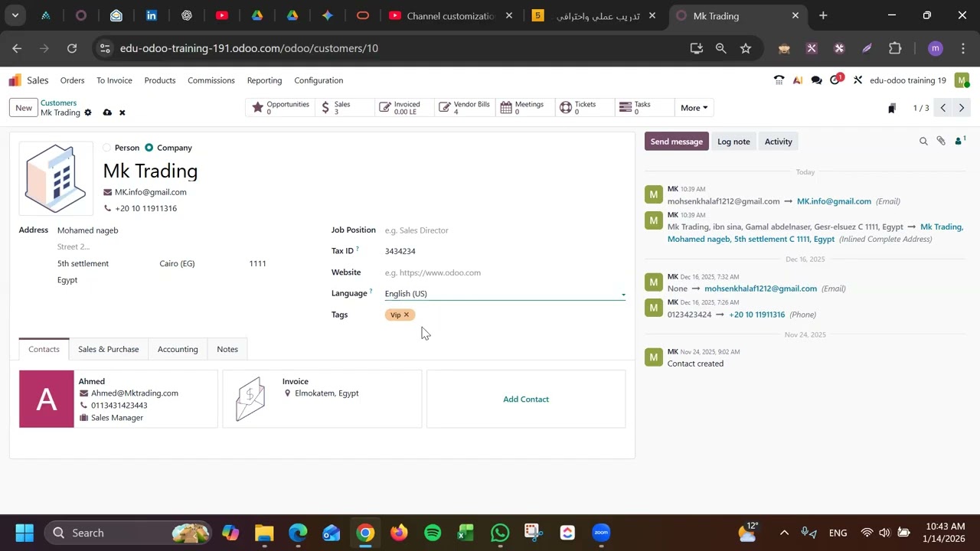Open the Vendor Bills stat button

click(x=465, y=108)
